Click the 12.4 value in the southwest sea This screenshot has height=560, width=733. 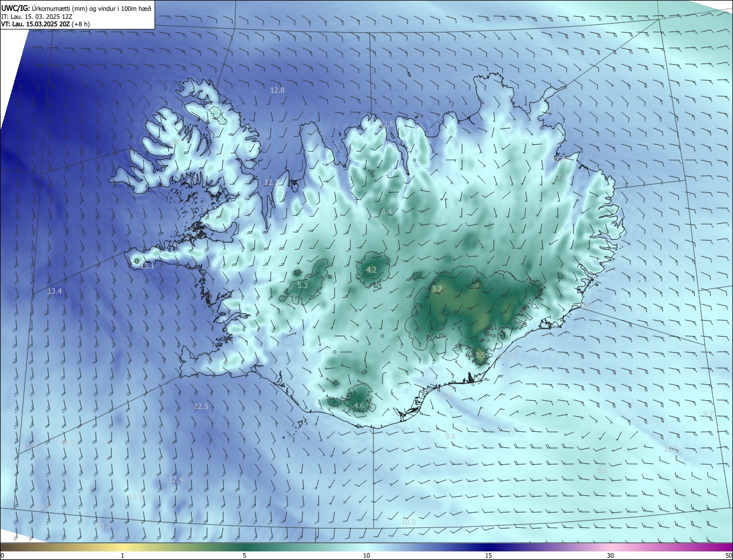tap(176, 479)
